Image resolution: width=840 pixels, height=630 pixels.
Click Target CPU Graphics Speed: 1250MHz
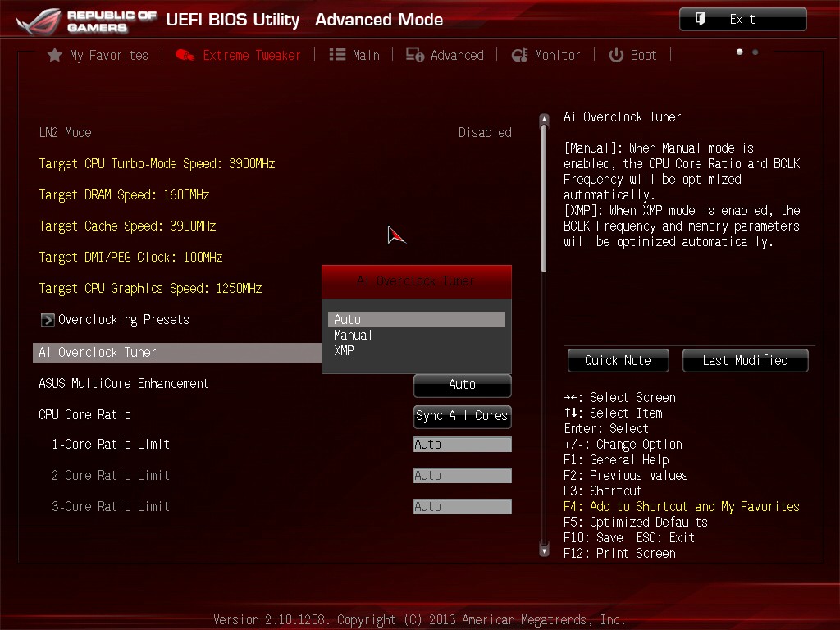coord(151,288)
